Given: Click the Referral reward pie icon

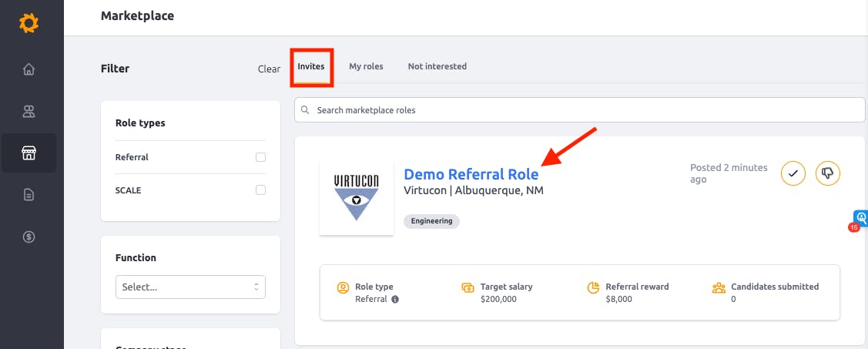Looking at the screenshot, I should 593,287.
